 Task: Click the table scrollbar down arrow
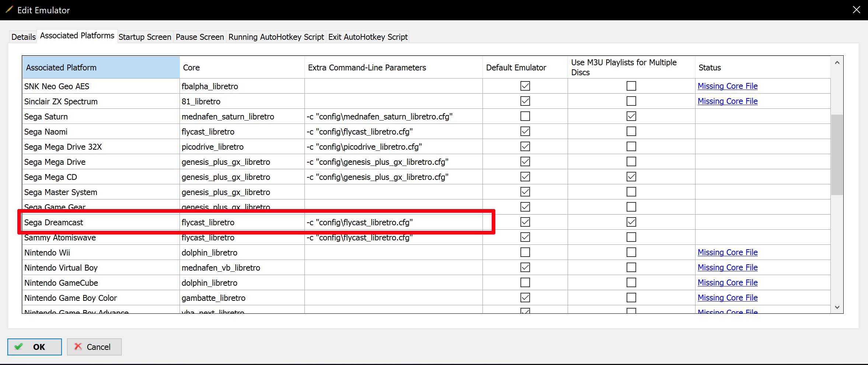tap(837, 307)
